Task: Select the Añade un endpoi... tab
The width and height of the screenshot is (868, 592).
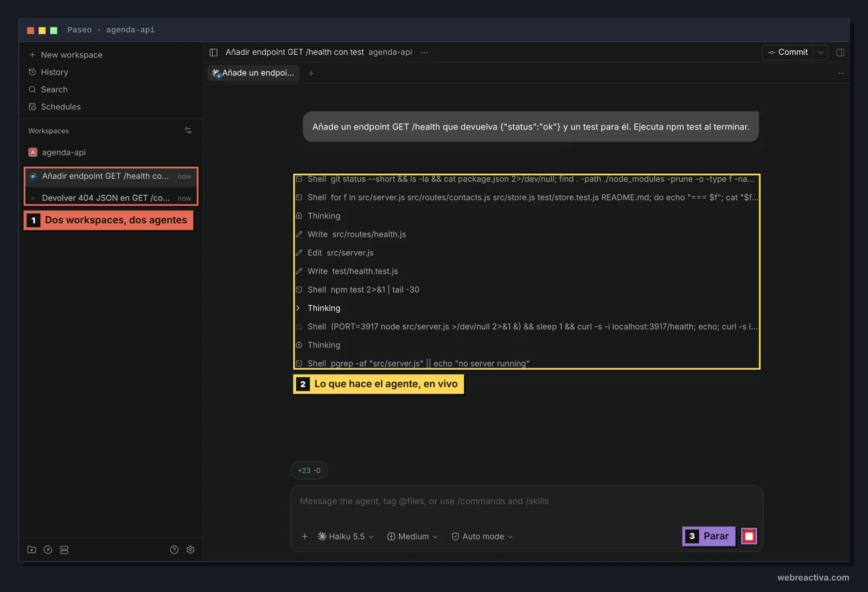Action: (253, 73)
